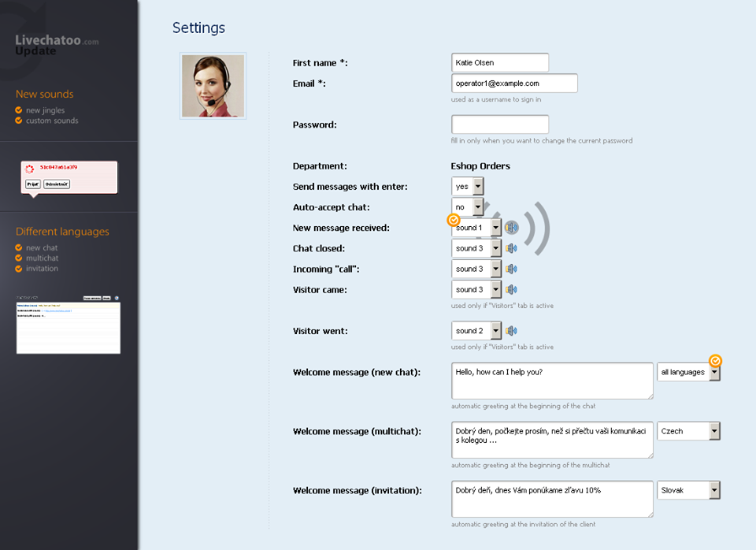Open the Slovak language dropdown
The width and height of the screenshot is (756, 550).
(714, 490)
